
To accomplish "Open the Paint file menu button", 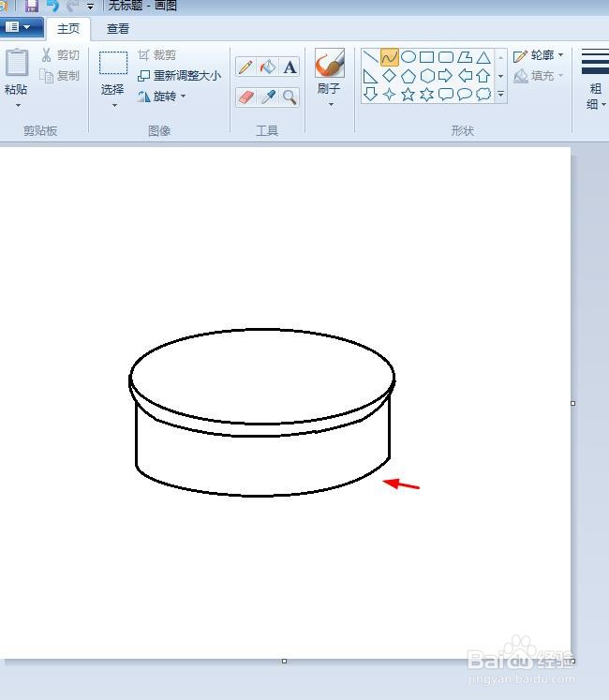I will coord(21,27).
